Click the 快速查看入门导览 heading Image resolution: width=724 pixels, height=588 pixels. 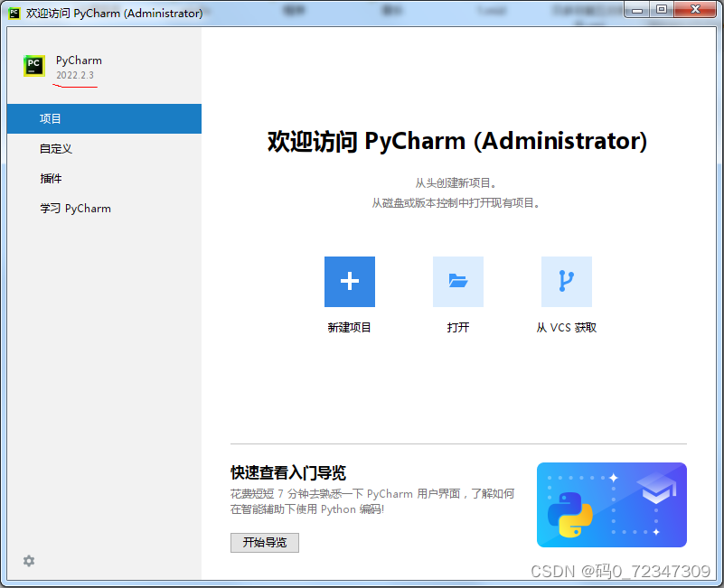[288, 472]
